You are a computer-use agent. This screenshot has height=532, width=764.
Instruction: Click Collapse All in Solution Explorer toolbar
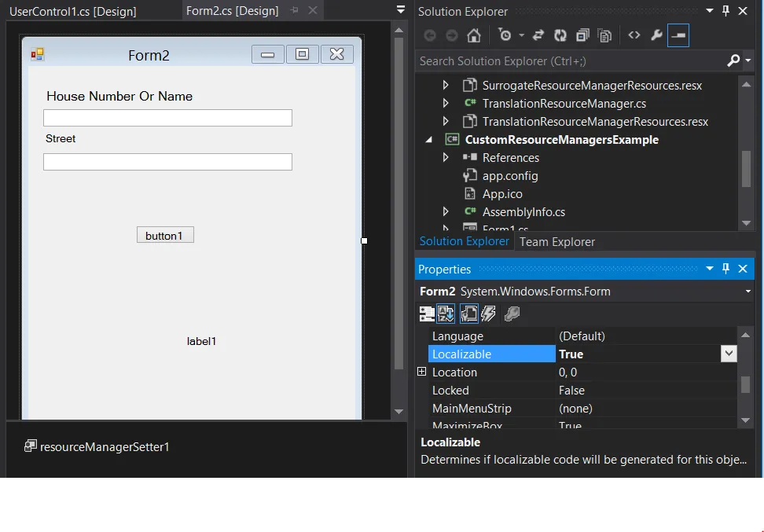pyautogui.click(x=582, y=35)
